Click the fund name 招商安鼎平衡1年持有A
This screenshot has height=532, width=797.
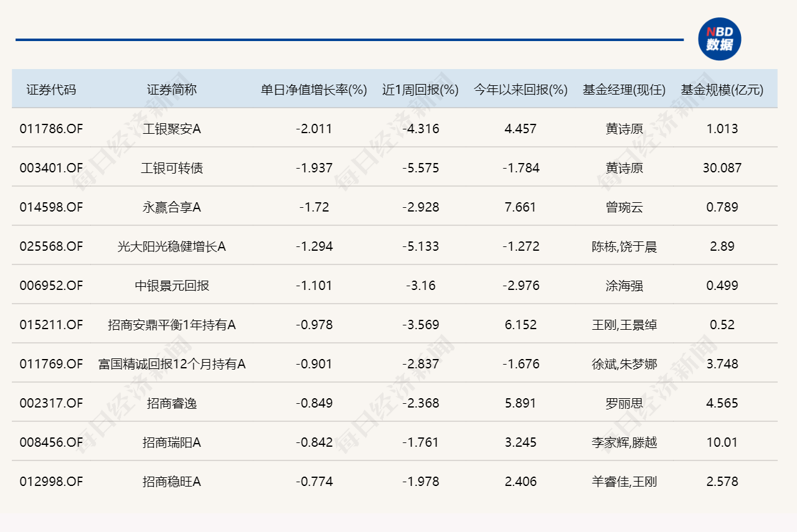point(172,325)
